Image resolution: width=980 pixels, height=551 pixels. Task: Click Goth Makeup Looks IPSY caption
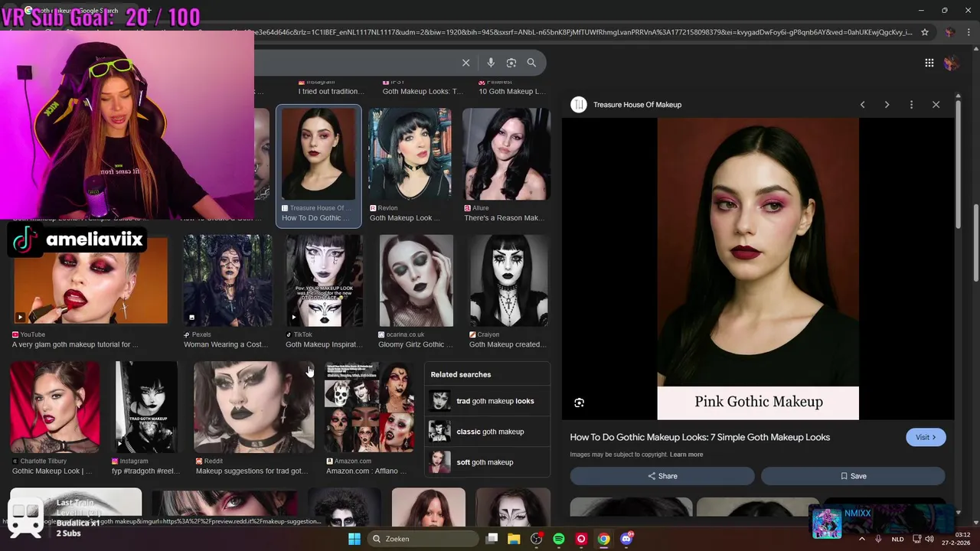coord(423,91)
